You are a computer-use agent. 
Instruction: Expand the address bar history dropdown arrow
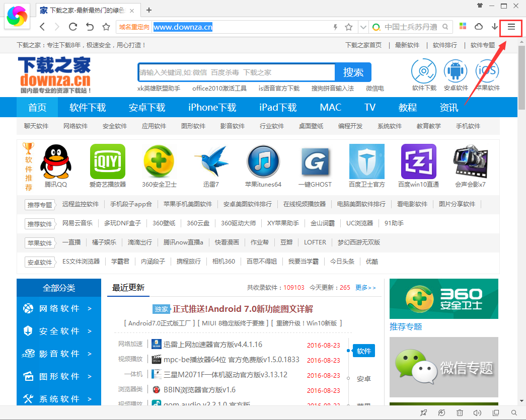(x=363, y=27)
